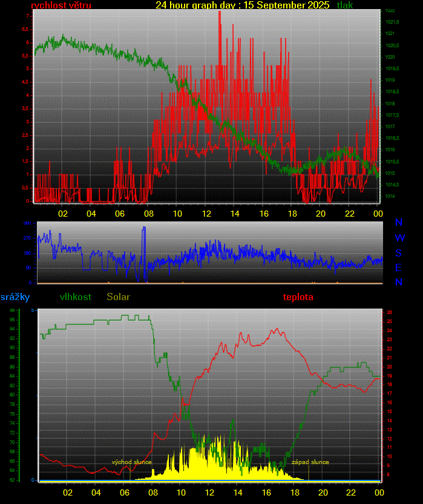Click the green 'tlak' pressure label

click(x=345, y=5)
